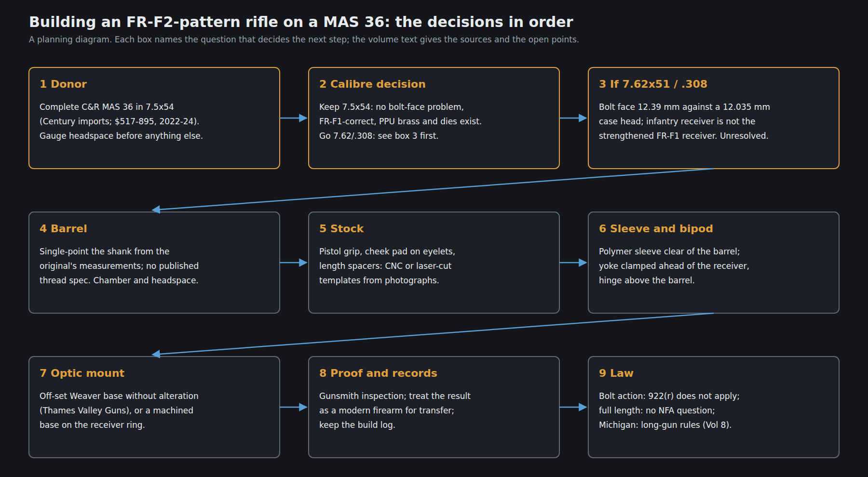The width and height of the screenshot is (868, 477).
Task: Select 'Go 7.62/.308: see box 3 first.'
Action: (379, 136)
